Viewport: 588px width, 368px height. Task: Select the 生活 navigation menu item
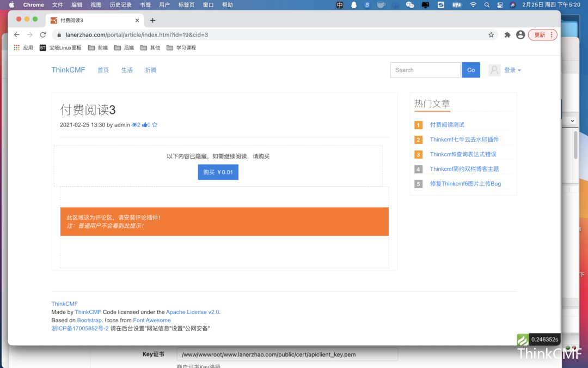coord(127,70)
